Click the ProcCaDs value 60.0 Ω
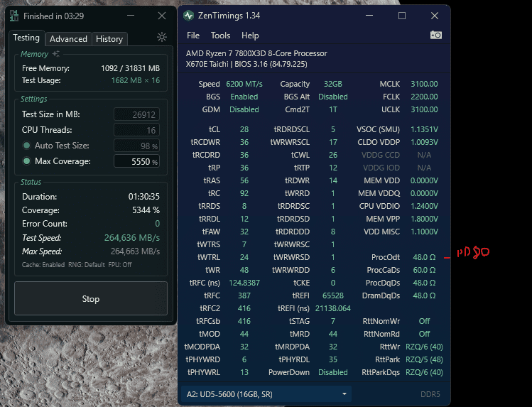The height and width of the screenshot is (407, 532). pyautogui.click(x=424, y=270)
